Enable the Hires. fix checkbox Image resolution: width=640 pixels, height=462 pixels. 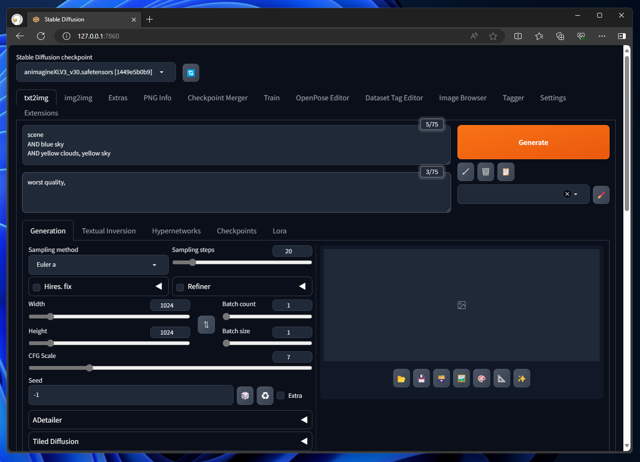click(x=36, y=287)
